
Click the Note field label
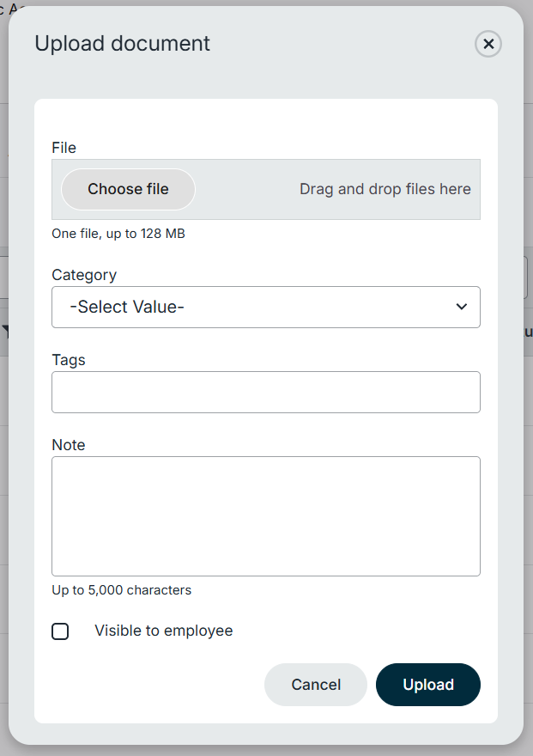(x=69, y=444)
